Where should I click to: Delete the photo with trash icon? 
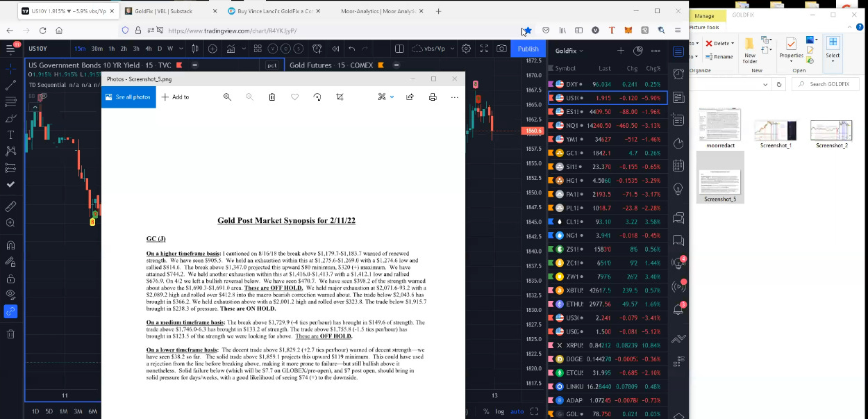(272, 97)
